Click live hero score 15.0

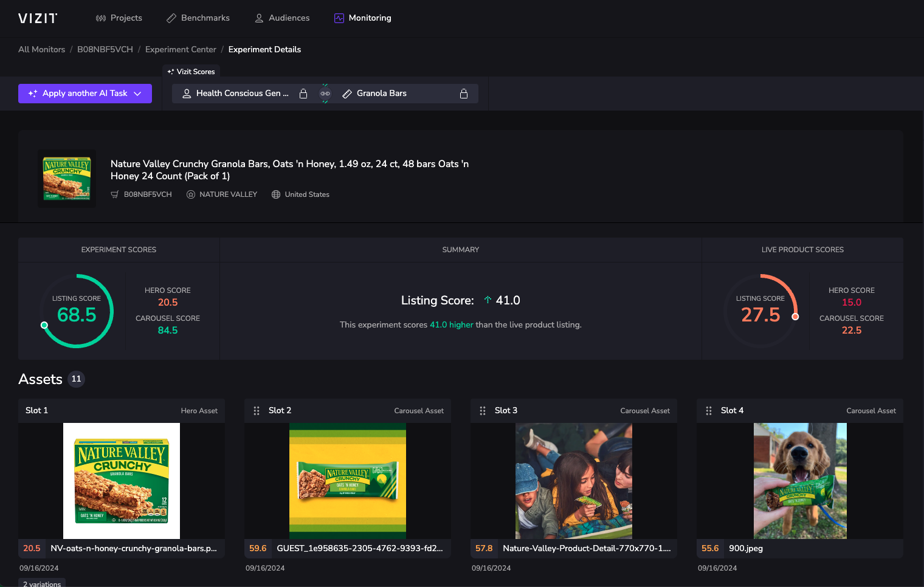(852, 303)
